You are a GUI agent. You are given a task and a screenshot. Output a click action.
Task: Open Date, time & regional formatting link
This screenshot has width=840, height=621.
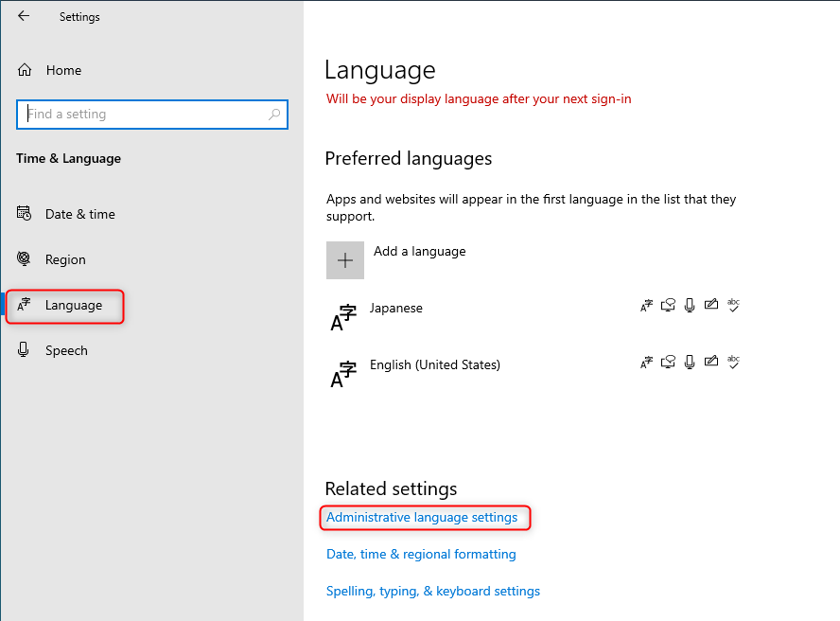(421, 554)
